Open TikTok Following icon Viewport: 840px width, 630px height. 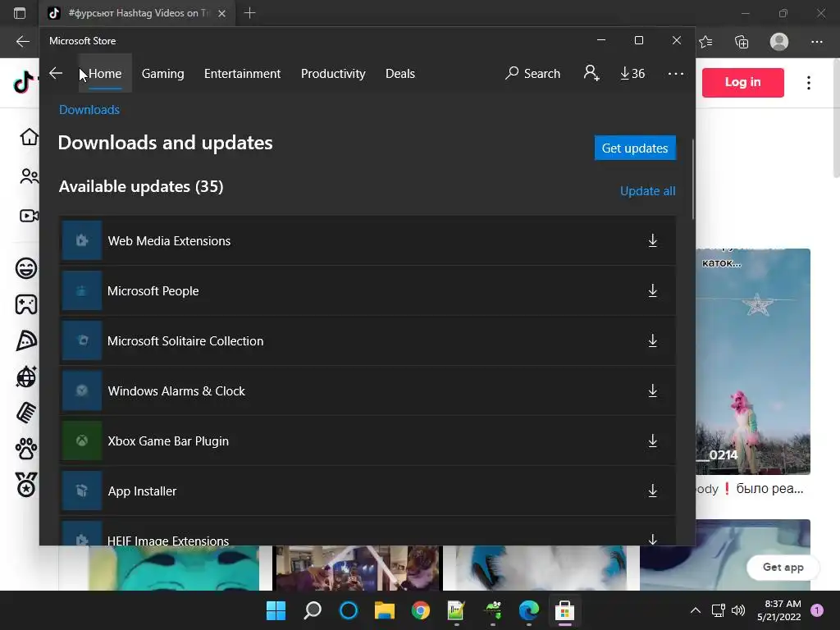click(x=29, y=176)
